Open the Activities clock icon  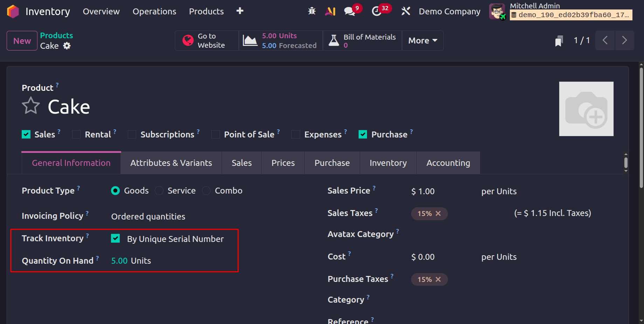pyautogui.click(x=377, y=11)
